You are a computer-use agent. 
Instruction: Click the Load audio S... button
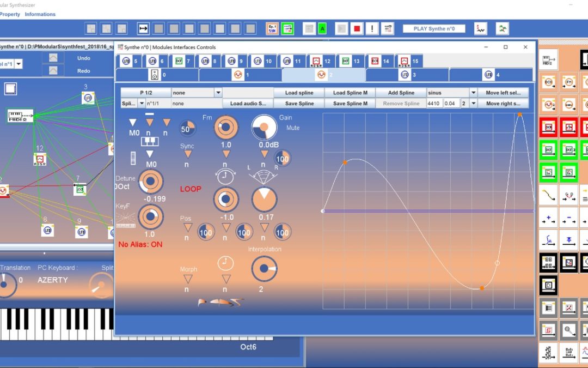(248, 103)
